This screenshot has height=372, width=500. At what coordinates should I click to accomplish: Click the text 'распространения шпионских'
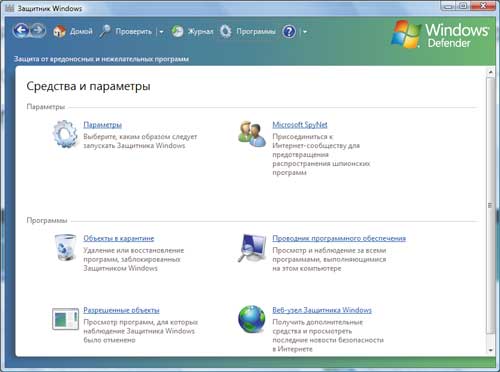pos(321,164)
